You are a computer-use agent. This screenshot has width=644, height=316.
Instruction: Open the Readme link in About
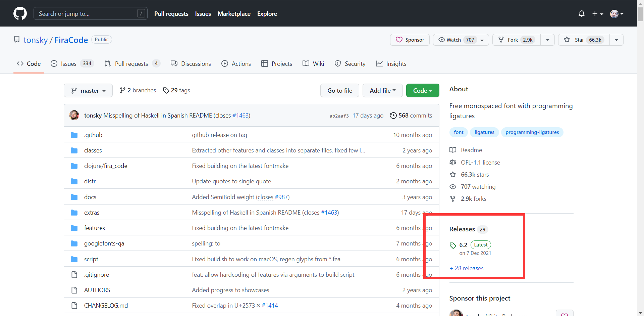(466, 150)
